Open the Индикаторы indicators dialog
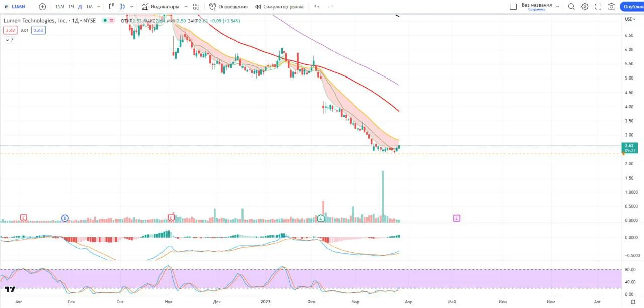The width and height of the screenshot is (644, 308). 160,7
